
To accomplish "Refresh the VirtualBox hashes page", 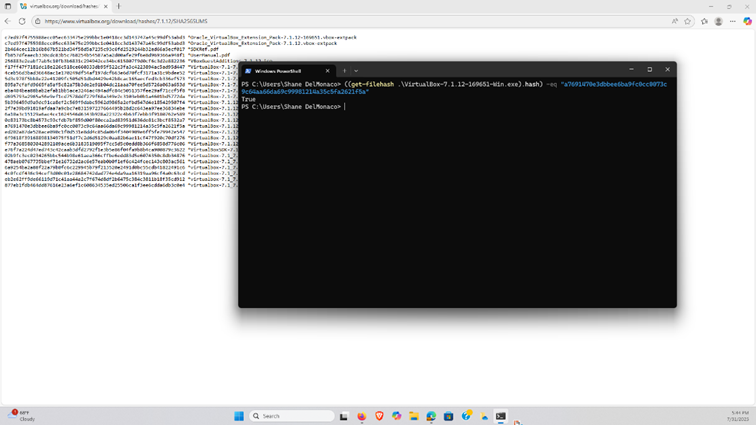I will pyautogui.click(x=22, y=21).
